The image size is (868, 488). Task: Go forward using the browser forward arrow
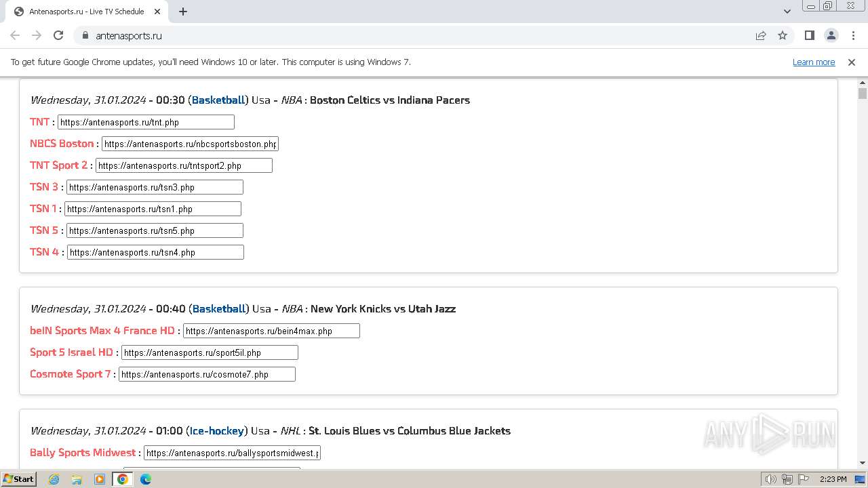[x=37, y=35]
